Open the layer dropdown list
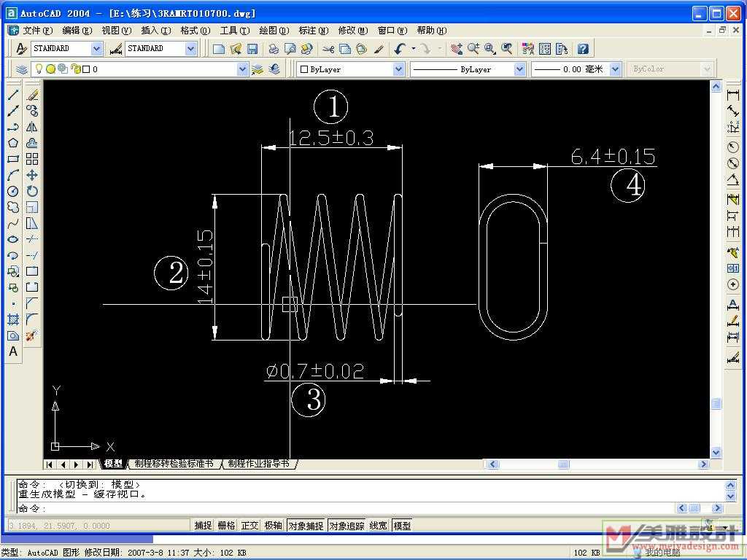This screenshot has width=747, height=560. pyautogui.click(x=243, y=69)
